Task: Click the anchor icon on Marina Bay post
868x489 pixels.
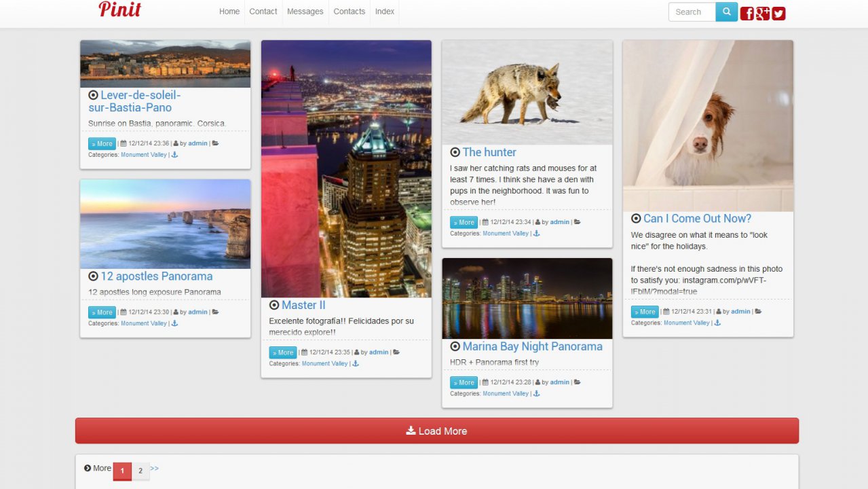Action: click(536, 393)
